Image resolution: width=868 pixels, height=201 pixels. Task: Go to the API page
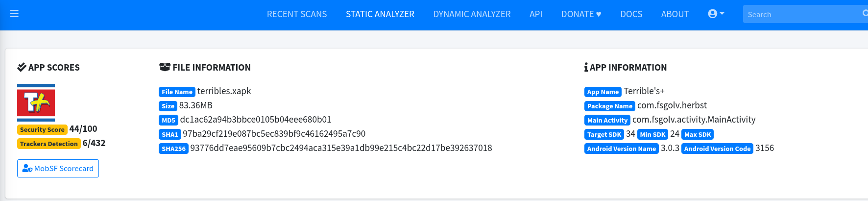536,14
